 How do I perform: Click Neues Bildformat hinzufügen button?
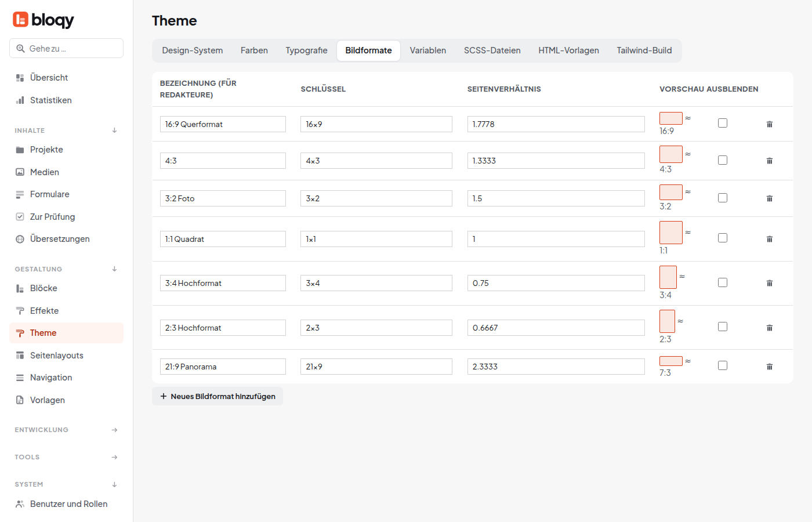(217, 396)
